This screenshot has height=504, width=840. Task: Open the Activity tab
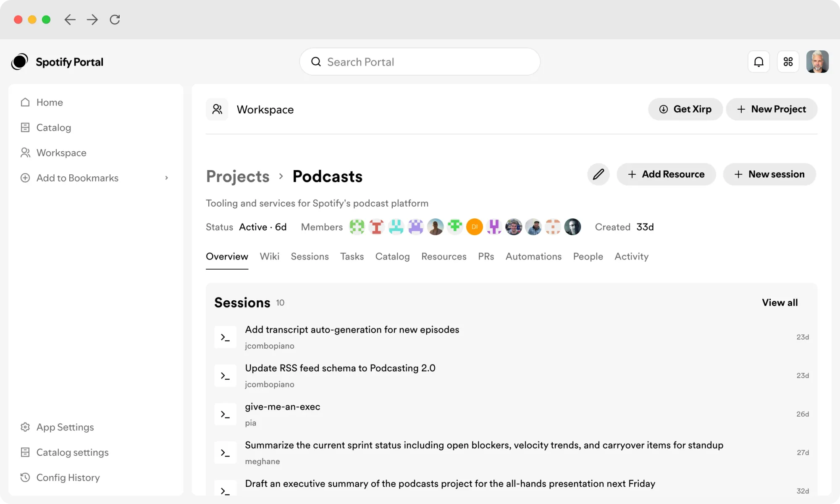point(631,256)
